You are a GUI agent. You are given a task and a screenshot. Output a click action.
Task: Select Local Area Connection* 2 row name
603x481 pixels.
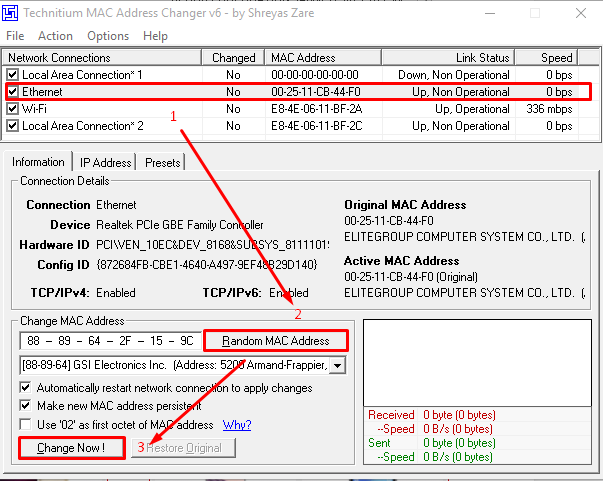click(83, 126)
